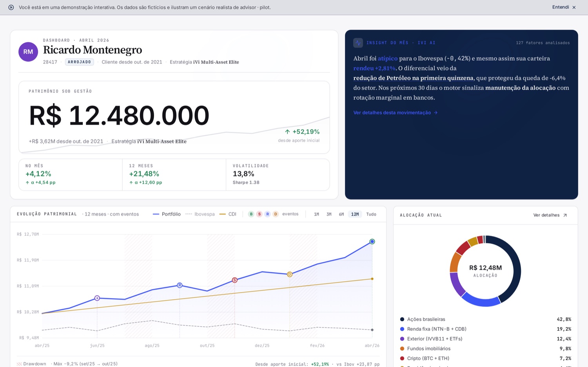Select the 12M time range
Viewport: 588px width, 367px height.
pos(355,214)
